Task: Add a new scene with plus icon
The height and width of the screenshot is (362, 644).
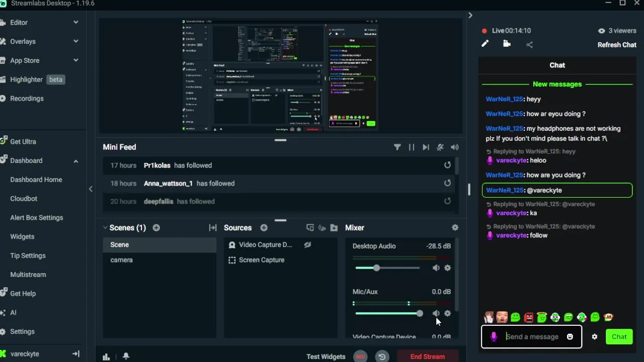Action: pos(156,228)
